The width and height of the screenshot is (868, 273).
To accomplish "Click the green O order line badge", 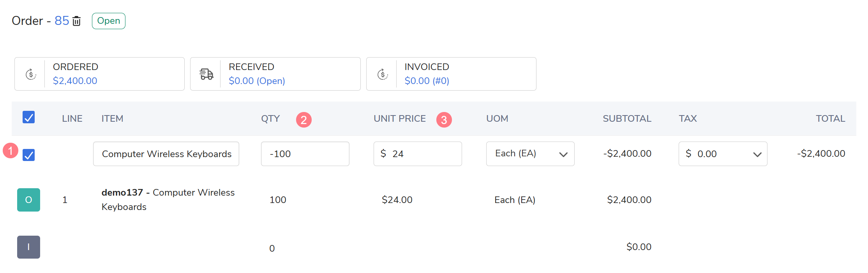I will tap(28, 200).
